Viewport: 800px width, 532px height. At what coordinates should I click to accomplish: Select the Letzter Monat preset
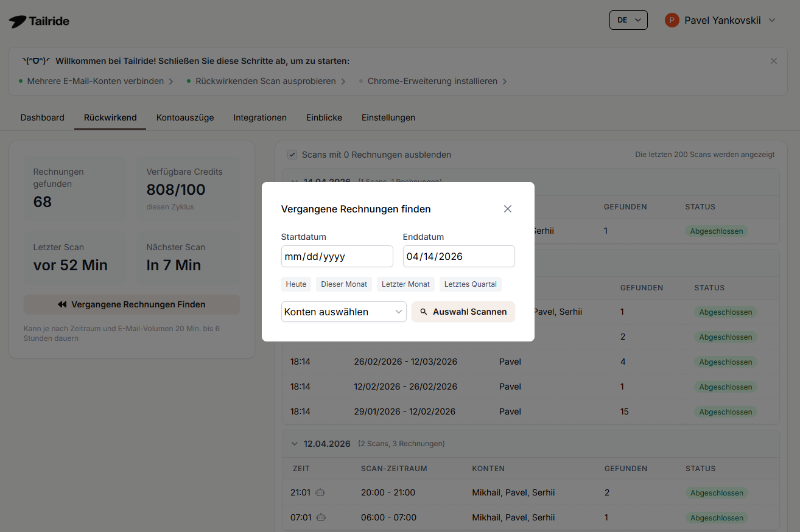pyautogui.click(x=405, y=284)
